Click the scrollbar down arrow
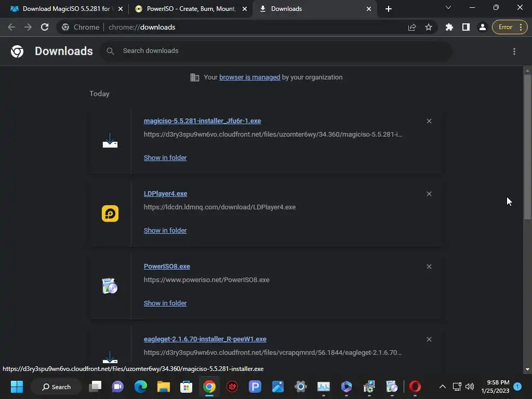Image resolution: width=532 pixels, height=399 pixels. (527, 369)
